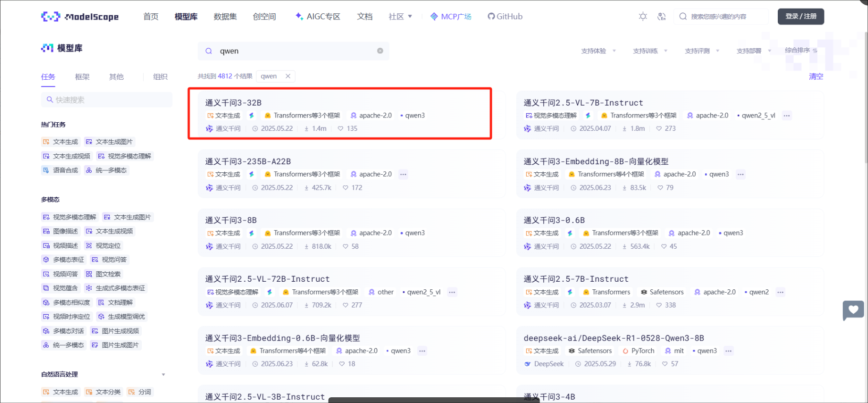Click the ellipsis on 通义千问2.5-VL-7B-Instruct card

(x=787, y=116)
